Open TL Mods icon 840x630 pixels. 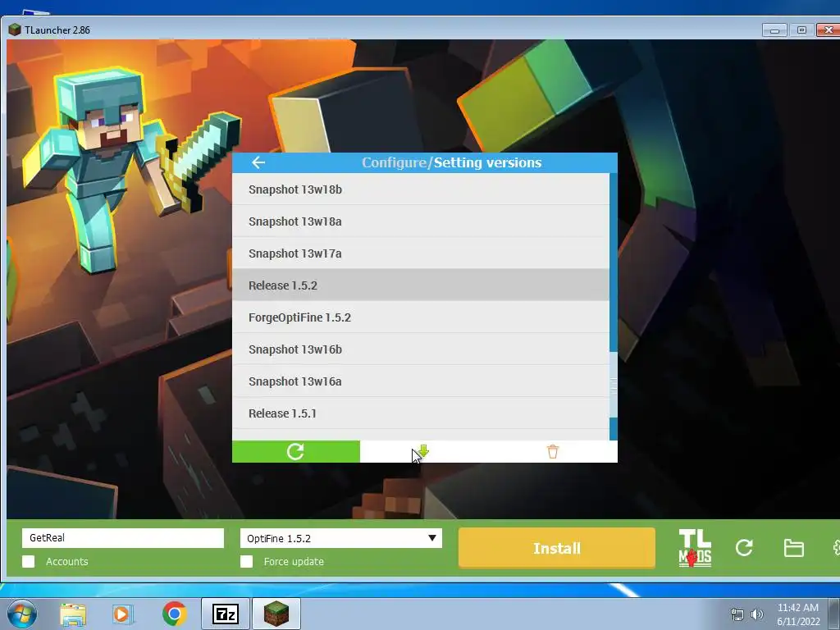coord(695,548)
